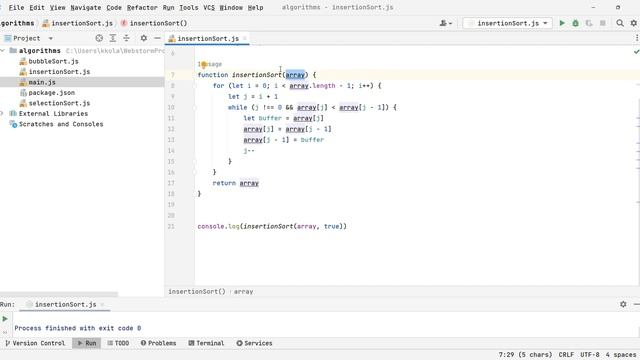Open Run panel settings gear

623,304
